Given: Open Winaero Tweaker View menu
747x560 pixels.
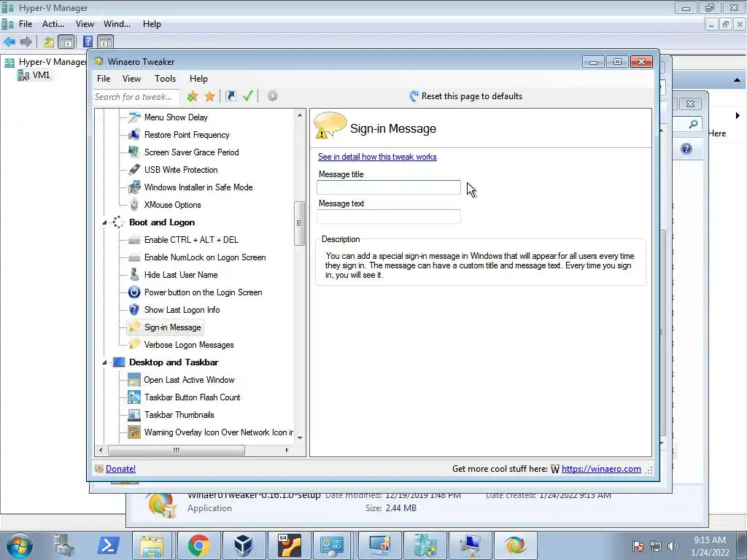Looking at the screenshot, I should pyautogui.click(x=131, y=79).
